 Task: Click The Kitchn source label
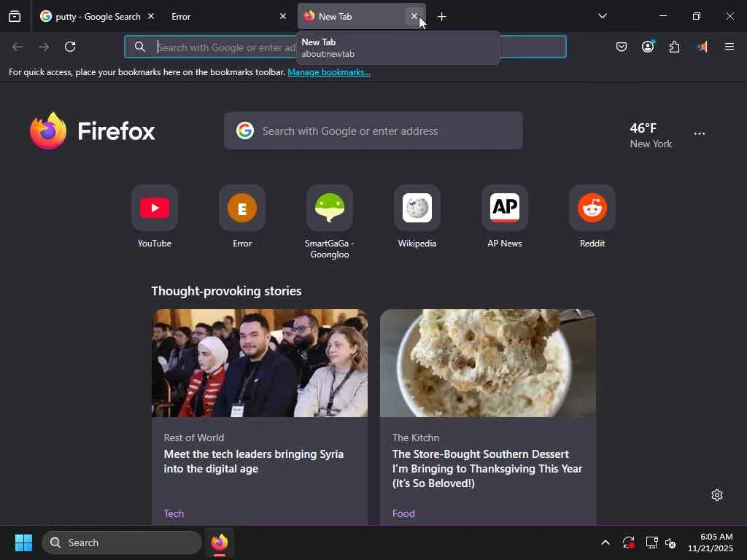[415, 437]
